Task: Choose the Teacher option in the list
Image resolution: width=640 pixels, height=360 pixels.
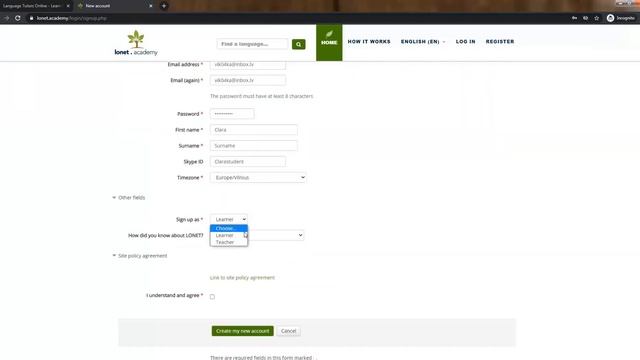Action: pyautogui.click(x=229, y=242)
